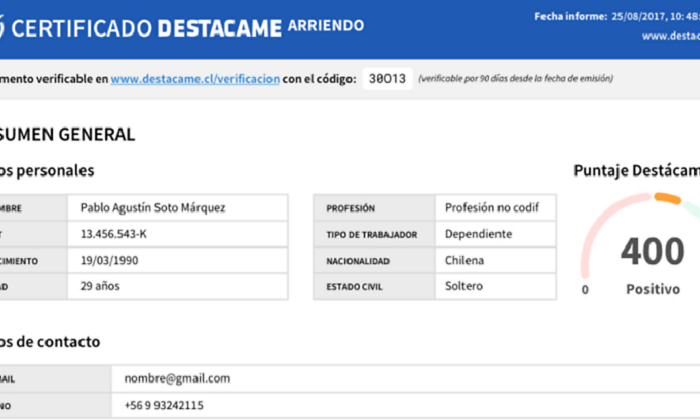This screenshot has width=700, height=420.
Task: Click the 90-day verification note text
Action: tap(515, 79)
